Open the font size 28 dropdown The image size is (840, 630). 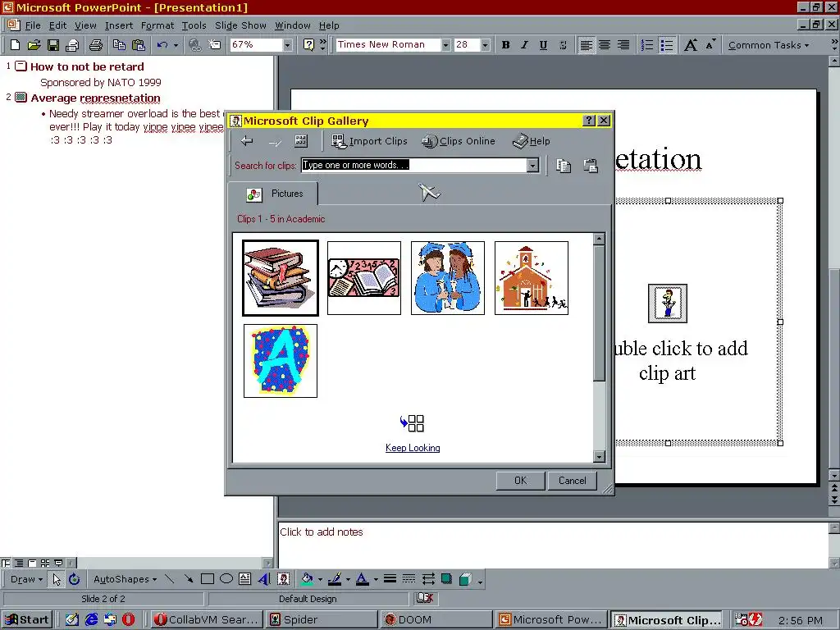(x=485, y=45)
